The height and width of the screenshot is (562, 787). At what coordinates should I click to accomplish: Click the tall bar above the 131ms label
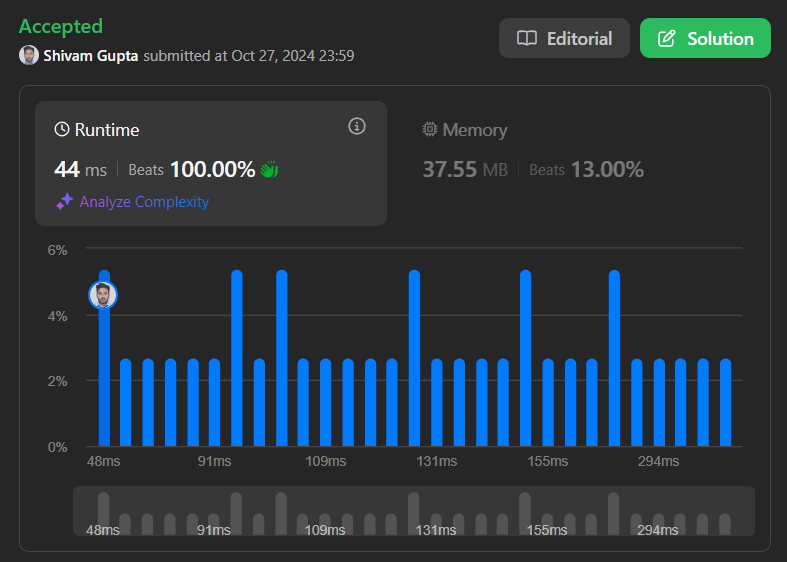point(414,358)
